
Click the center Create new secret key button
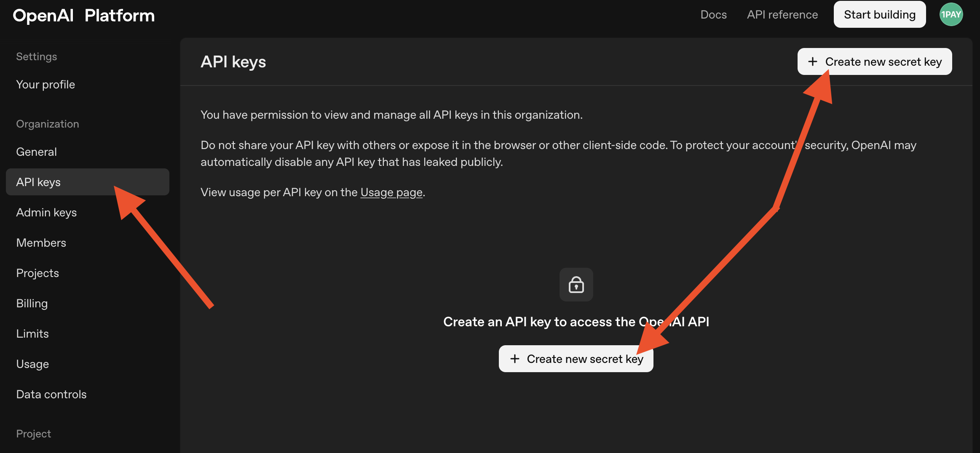(x=576, y=359)
